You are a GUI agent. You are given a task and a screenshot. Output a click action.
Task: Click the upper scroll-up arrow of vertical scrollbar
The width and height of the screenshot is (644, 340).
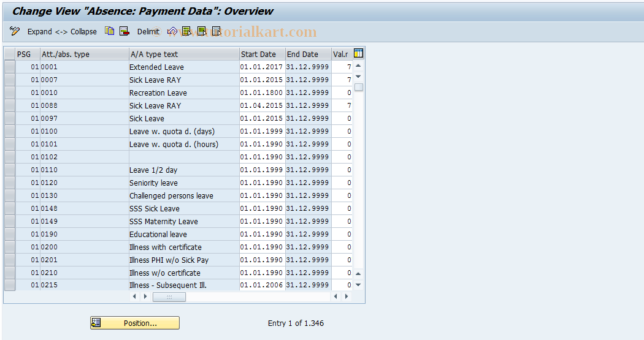coord(358,66)
